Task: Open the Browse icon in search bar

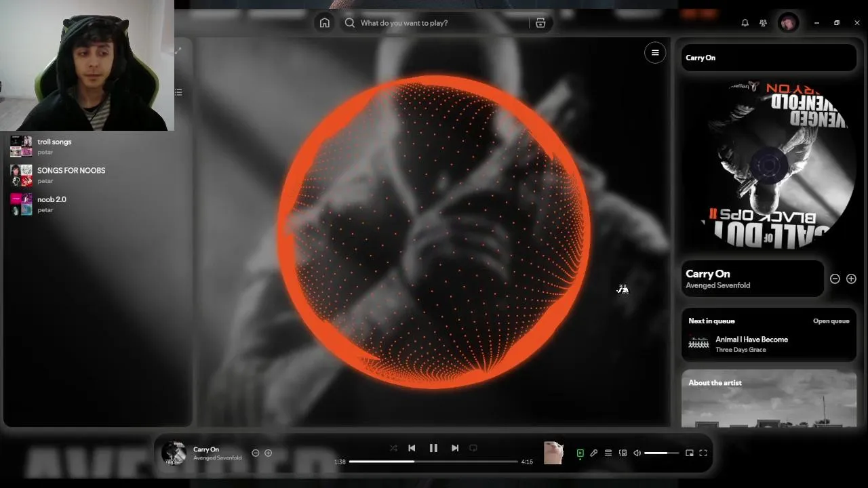Action: pyautogui.click(x=540, y=23)
